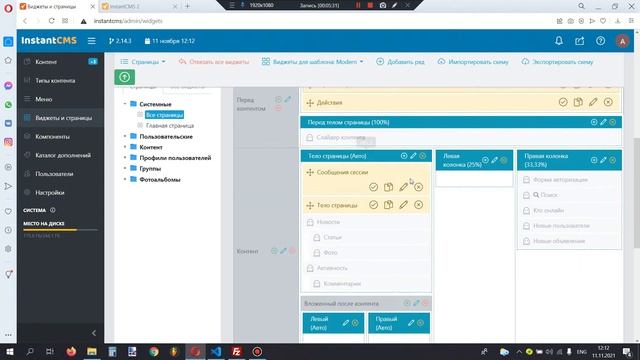Click the InstantCMS logo
This screenshot has width=640, height=360.
click(49, 40)
